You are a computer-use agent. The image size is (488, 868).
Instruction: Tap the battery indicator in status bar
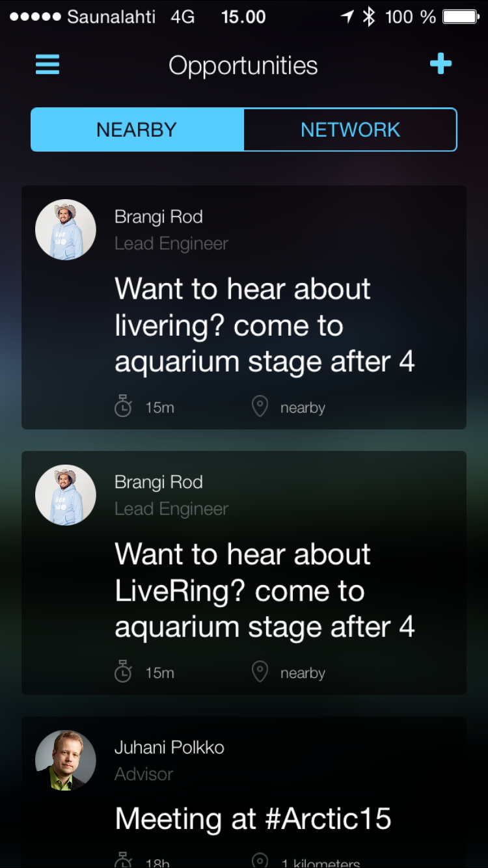pos(461,17)
